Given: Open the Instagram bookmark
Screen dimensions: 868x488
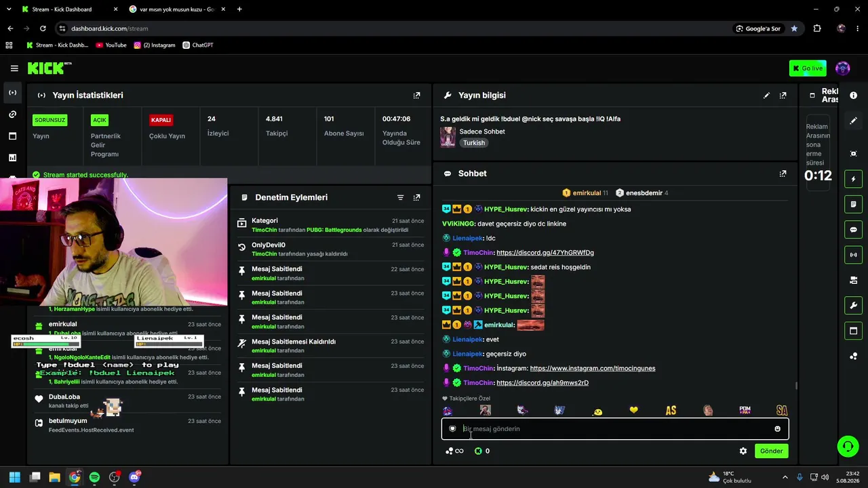Looking at the screenshot, I should pyautogui.click(x=155, y=45).
